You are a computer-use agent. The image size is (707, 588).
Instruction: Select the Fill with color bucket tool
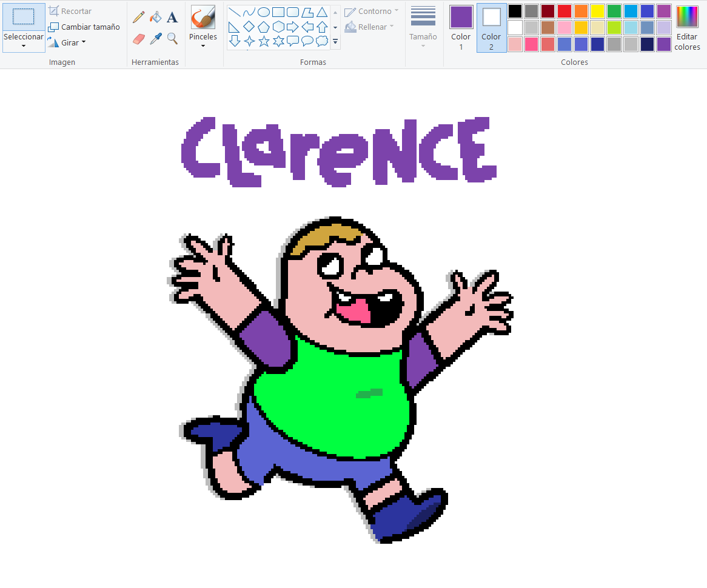[x=156, y=17]
